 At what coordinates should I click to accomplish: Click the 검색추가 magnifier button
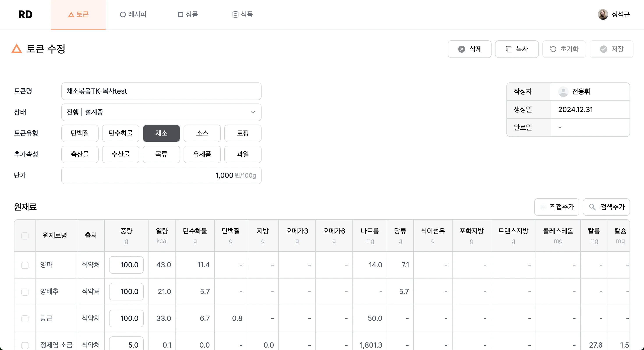point(606,207)
